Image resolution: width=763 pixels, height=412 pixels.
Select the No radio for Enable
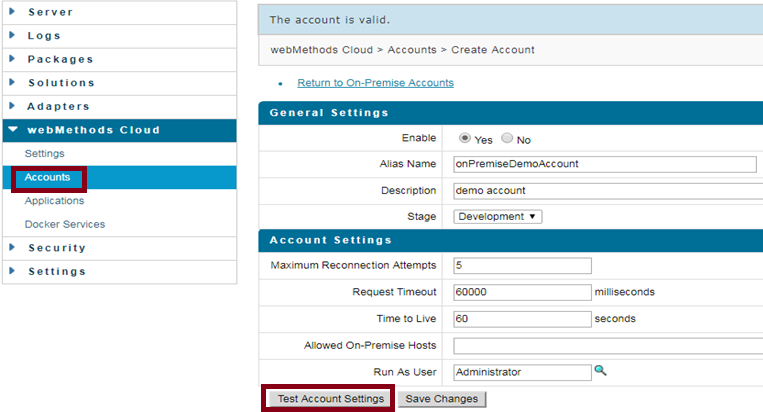tap(507, 138)
